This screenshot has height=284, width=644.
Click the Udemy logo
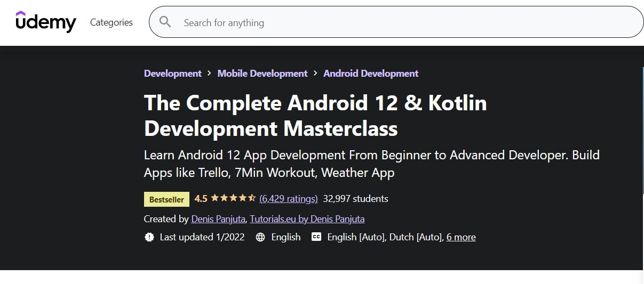tap(46, 22)
